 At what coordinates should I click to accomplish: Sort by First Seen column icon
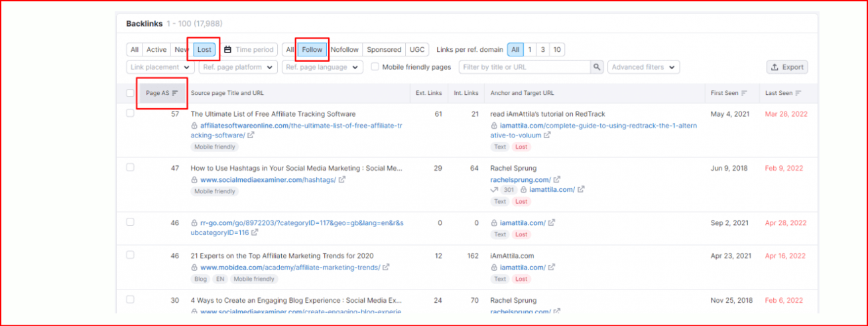pyautogui.click(x=744, y=93)
